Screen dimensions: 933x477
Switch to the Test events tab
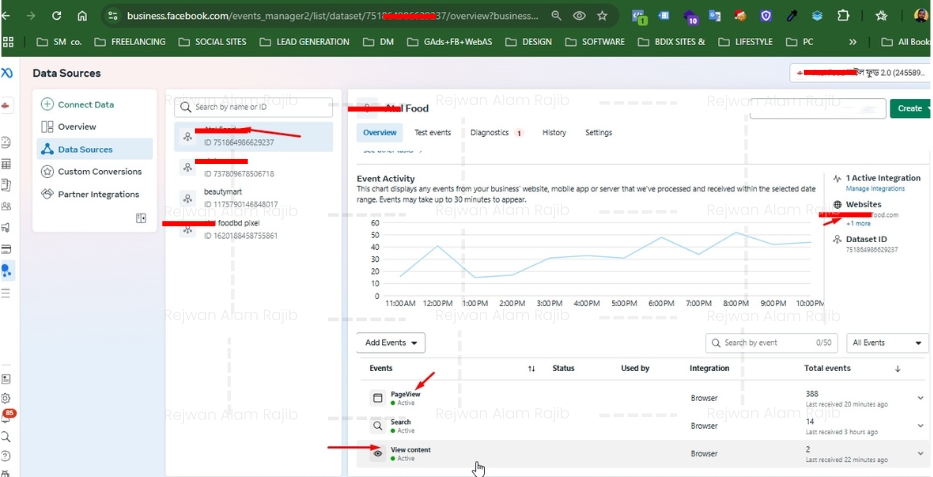(x=432, y=133)
